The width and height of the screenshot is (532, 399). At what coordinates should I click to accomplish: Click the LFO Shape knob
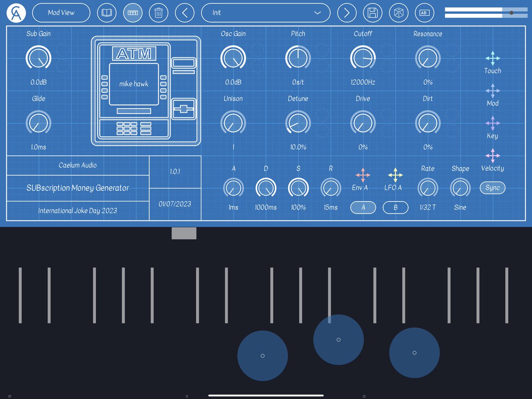pos(460,188)
